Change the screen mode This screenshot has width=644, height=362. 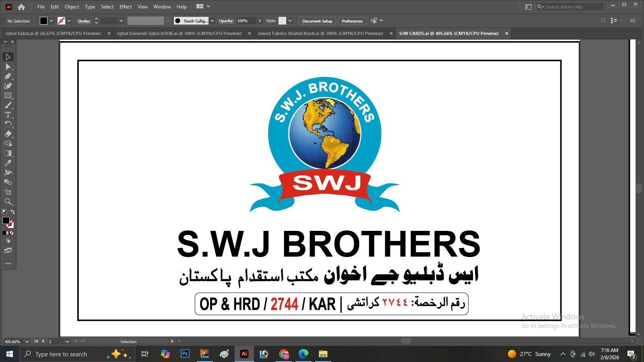pos(8,251)
